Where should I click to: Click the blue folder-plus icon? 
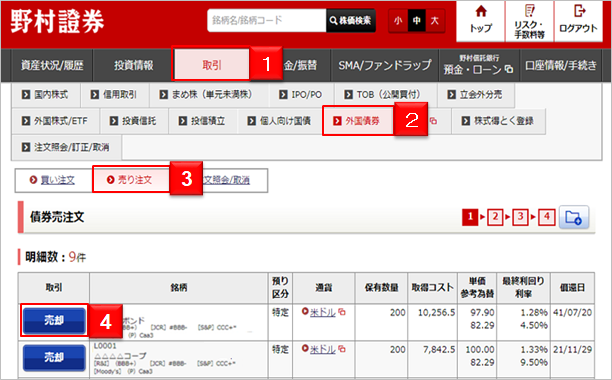point(573,217)
